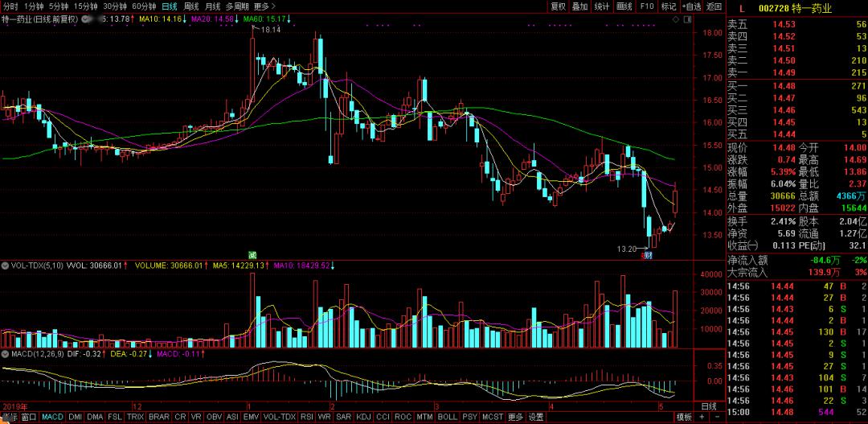Select the ASI indicator tab
The width and height of the screenshot is (868, 424).
click(232, 417)
